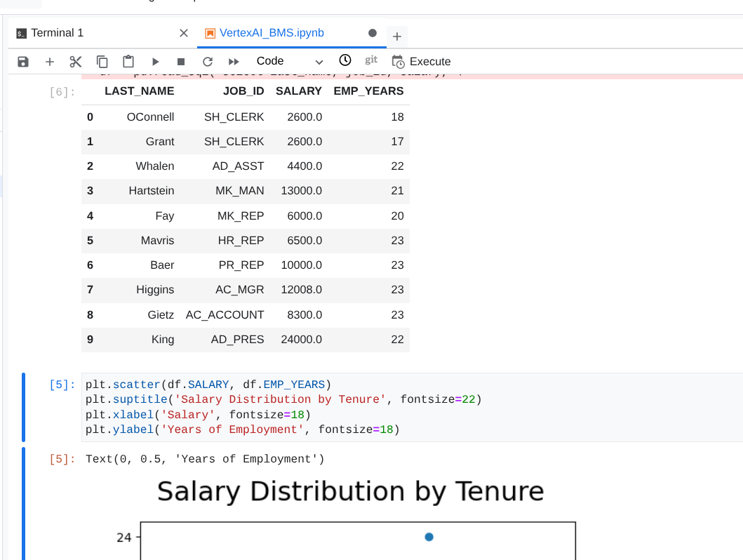Restart the kernel

coord(208,62)
